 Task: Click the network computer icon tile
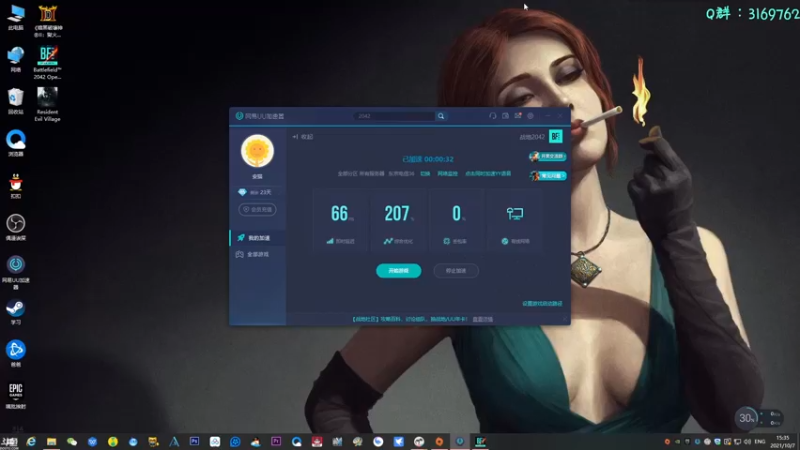click(515, 221)
